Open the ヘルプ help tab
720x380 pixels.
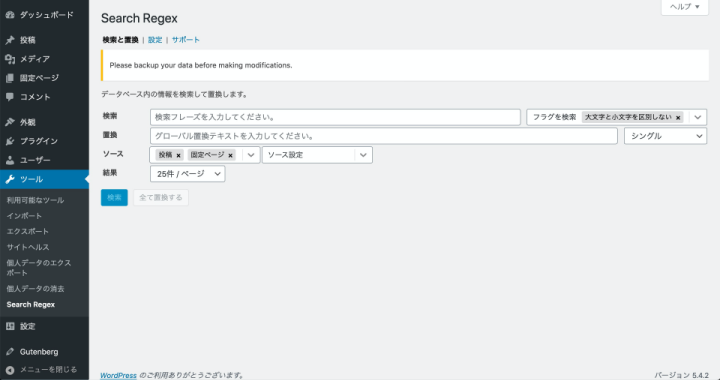pyautogui.click(x=685, y=7)
